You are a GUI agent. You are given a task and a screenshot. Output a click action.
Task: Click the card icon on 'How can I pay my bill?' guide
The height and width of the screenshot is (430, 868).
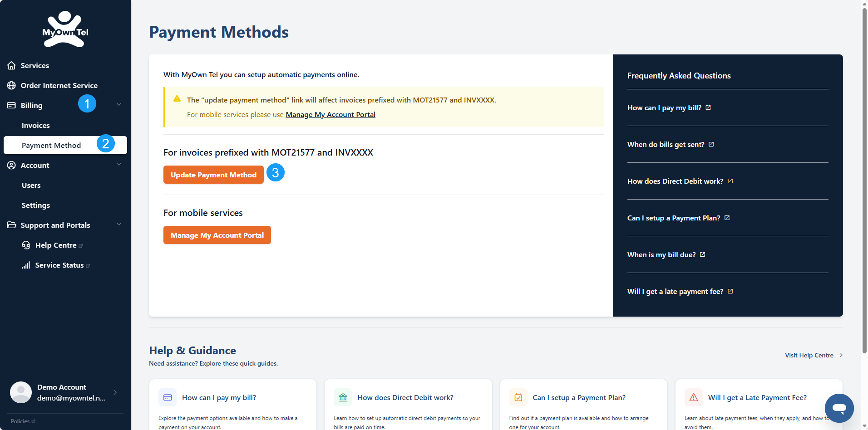click(168, 397)
